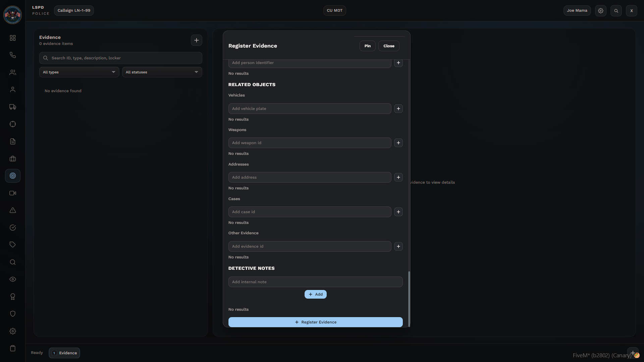Click the Callsign LN-1-99 badge
Screen dimensions: 644x362
74,10
